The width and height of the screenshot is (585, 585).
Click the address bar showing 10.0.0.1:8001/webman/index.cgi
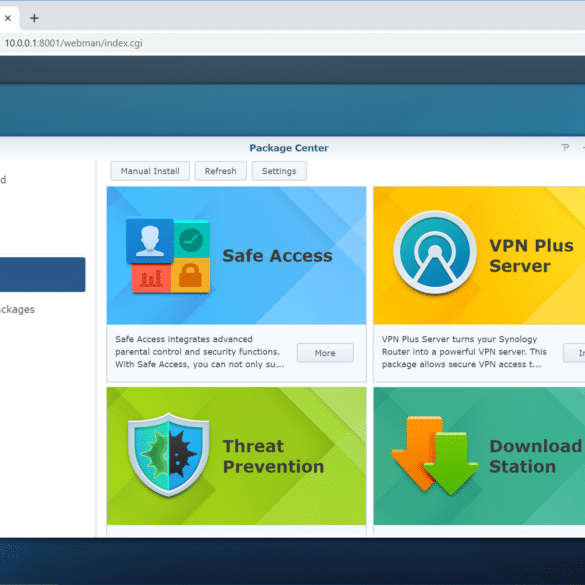tap(73, 43)
